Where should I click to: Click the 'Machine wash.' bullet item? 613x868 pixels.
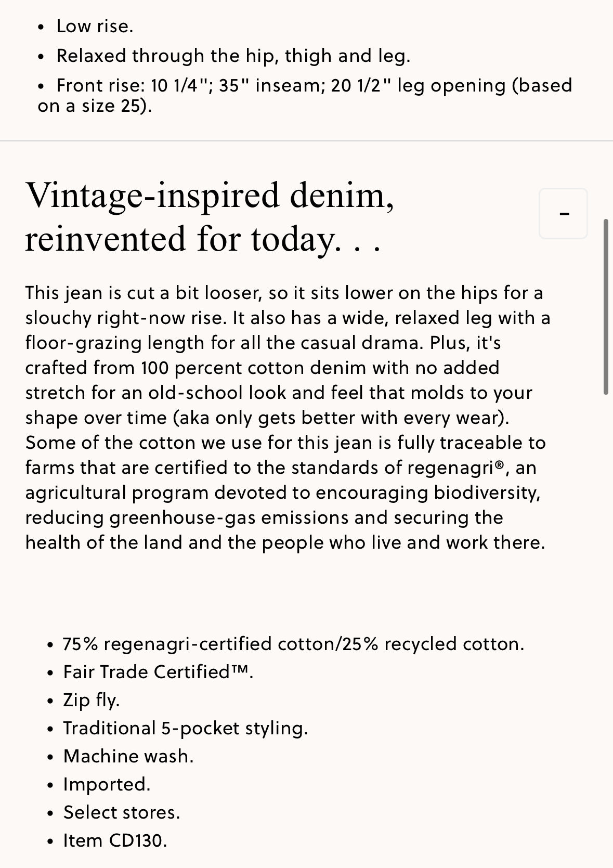point(128,756)
